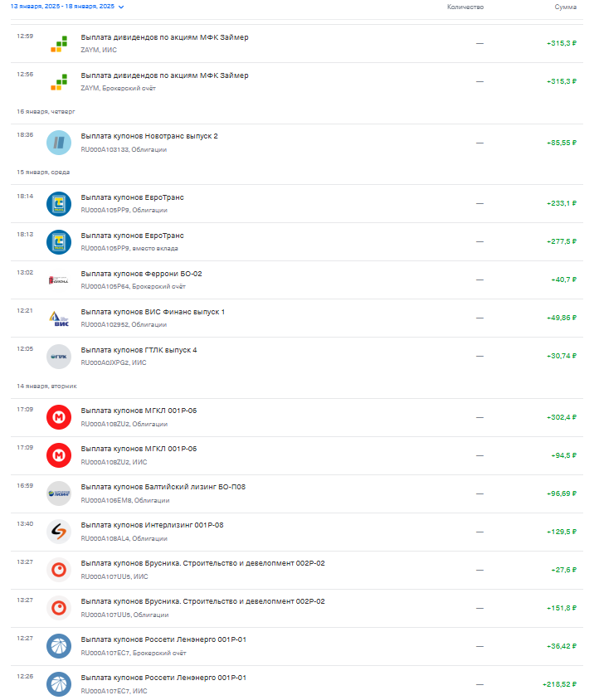Open МГКЛ 001P-06 coupon payout on ИИС
The height and width of the screenshot is (700, 599).
[297, 455]
